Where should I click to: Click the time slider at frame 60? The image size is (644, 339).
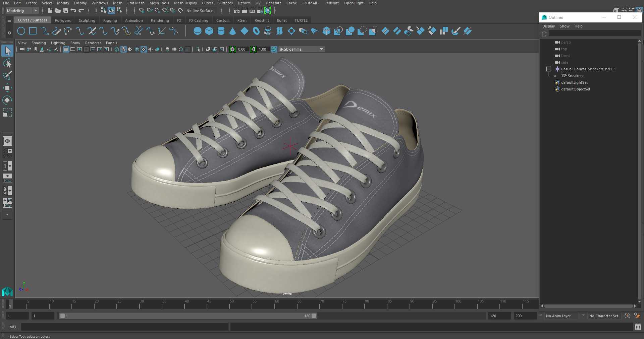[x=277, y=304]
